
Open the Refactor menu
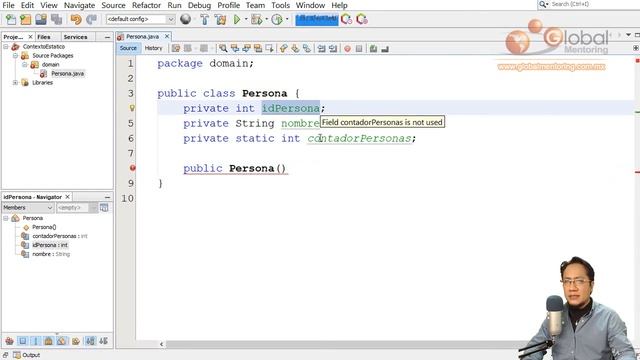tap(146, 5)
